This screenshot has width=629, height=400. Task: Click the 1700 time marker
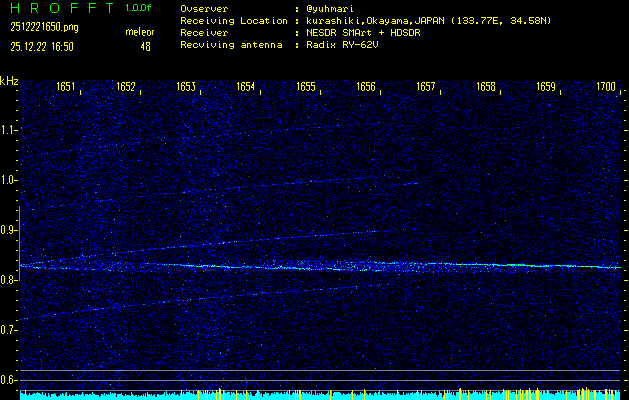coord(606,88)
